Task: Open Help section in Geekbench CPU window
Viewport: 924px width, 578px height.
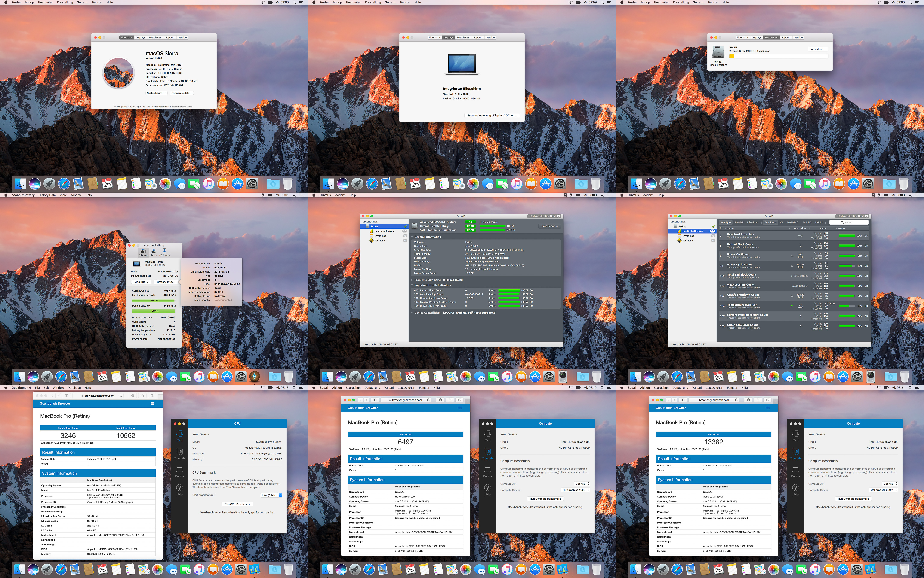Action: tap(179, 490)
